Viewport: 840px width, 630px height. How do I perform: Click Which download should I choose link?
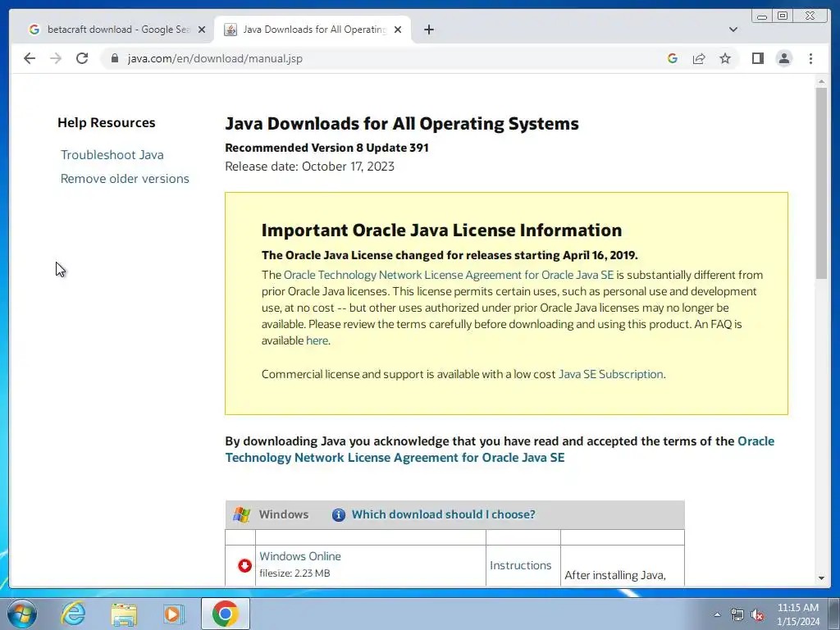pyautogui.click(x=443, y=514)
